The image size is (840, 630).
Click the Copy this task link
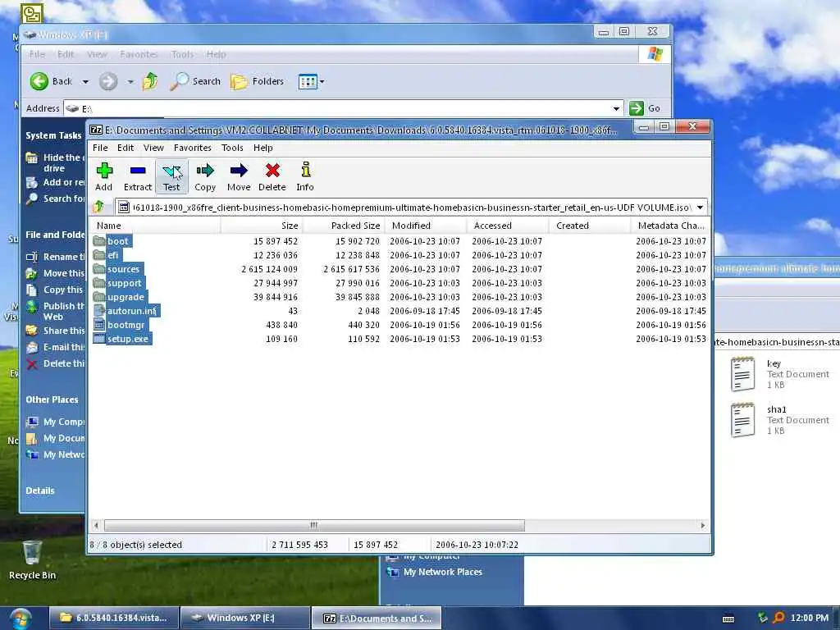click(x=56, y=290)
